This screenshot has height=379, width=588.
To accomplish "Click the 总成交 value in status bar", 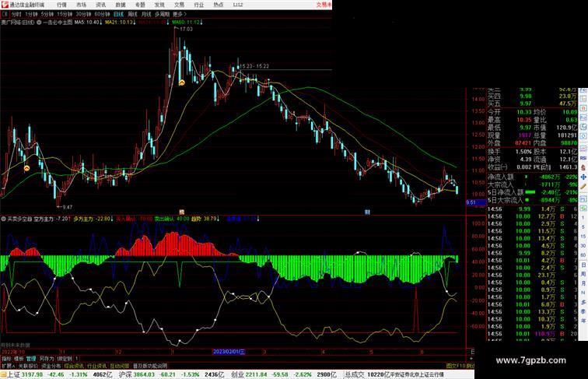I will pos(379,374).
